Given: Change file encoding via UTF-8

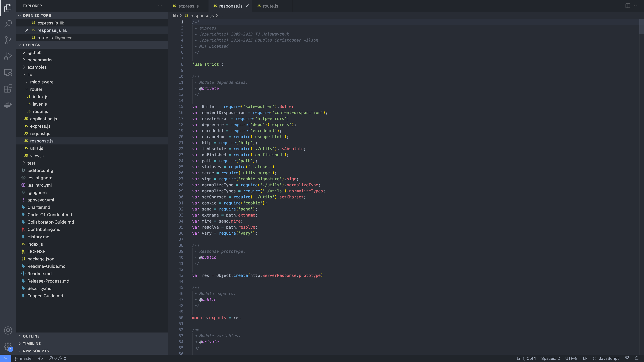Looking at the screenshot, I should 571,358.
